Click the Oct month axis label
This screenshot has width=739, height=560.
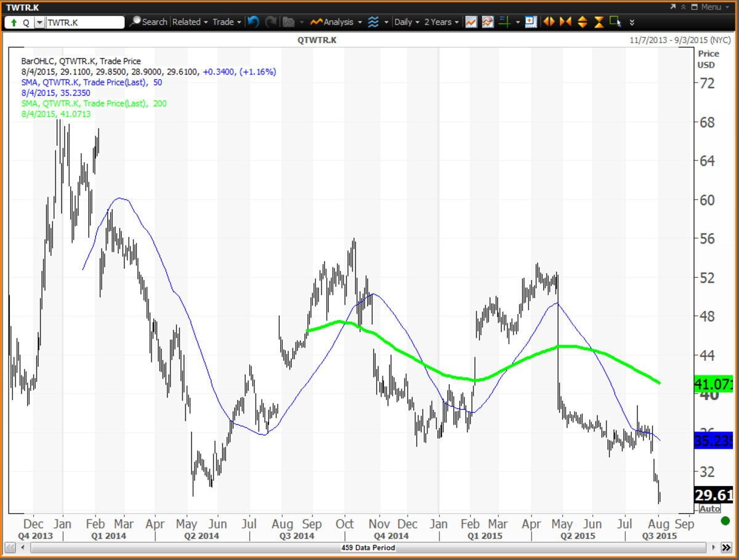[345, 524]
